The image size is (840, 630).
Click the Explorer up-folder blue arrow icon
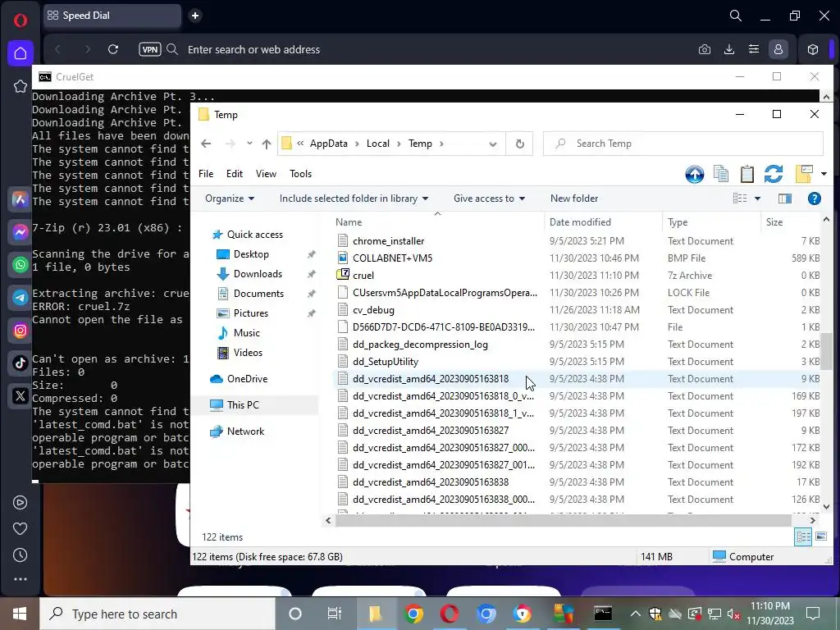[x=695, y=174]
